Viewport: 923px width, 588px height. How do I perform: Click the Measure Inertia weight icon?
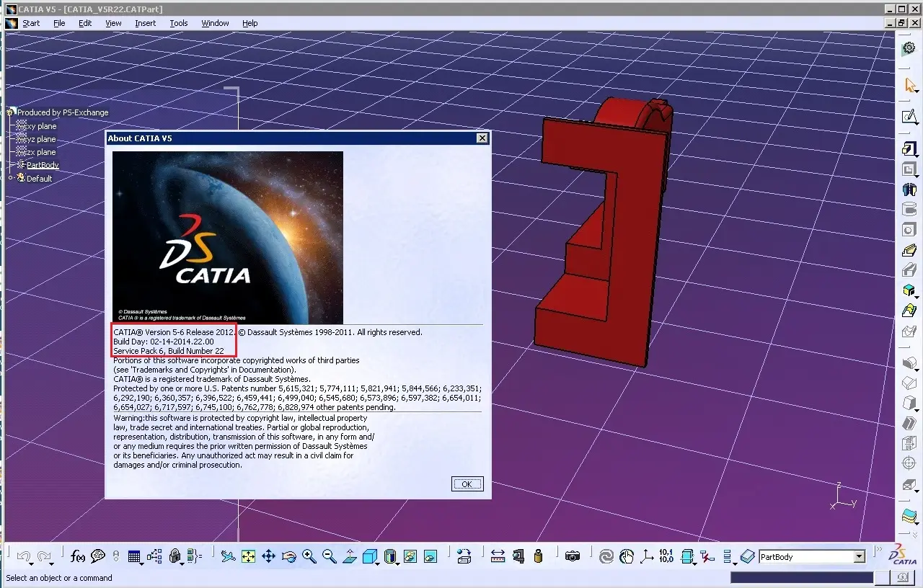pyautogui.click(x=538, y=556)
